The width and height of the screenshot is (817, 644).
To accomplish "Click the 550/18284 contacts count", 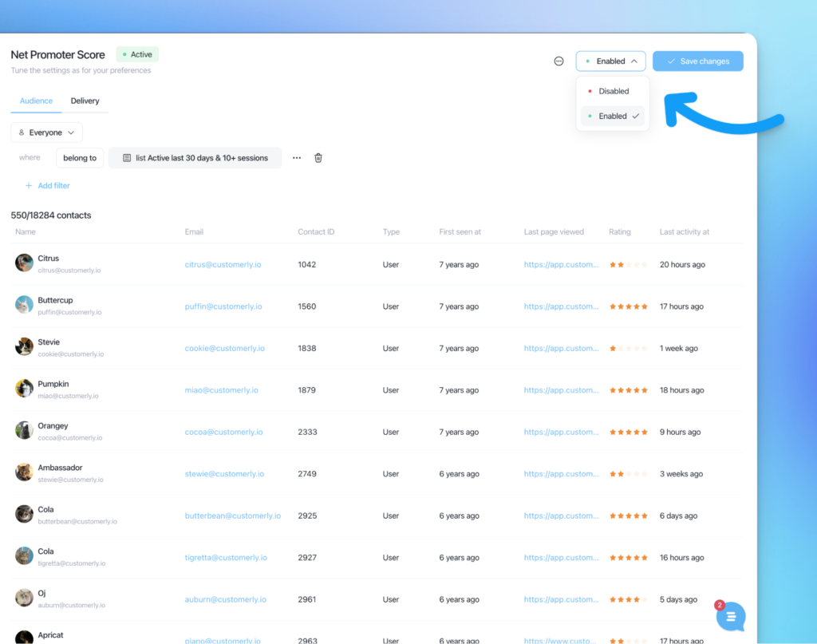I will [51, 215].
